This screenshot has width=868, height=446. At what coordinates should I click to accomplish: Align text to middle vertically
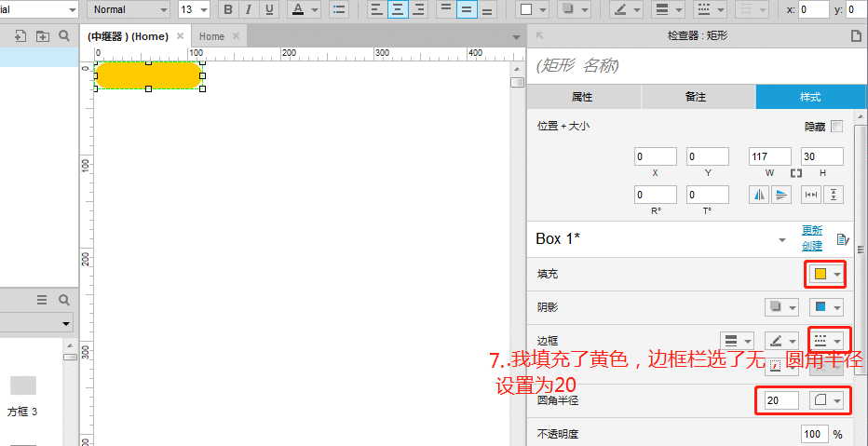pos(467,9)
